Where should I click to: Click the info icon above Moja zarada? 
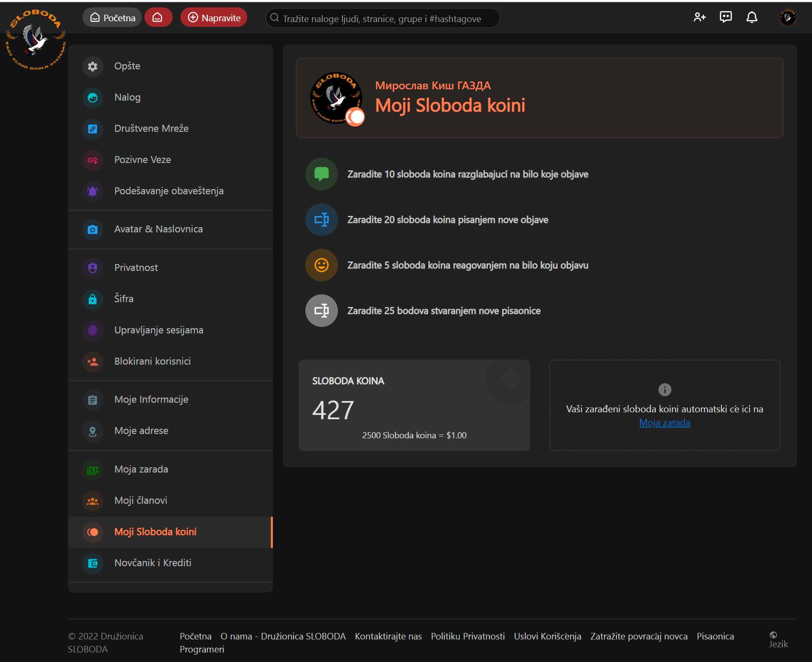tap(665, 389)
